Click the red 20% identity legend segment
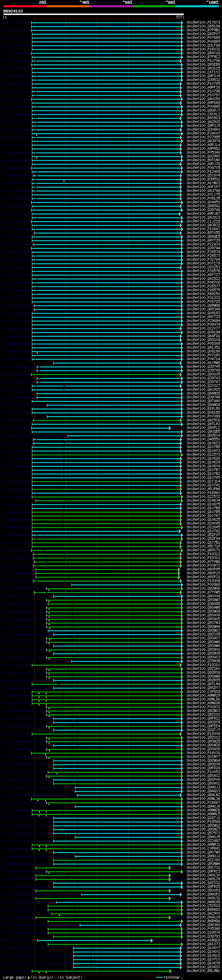This screenshot has width=222, height=980. (25, 6)
